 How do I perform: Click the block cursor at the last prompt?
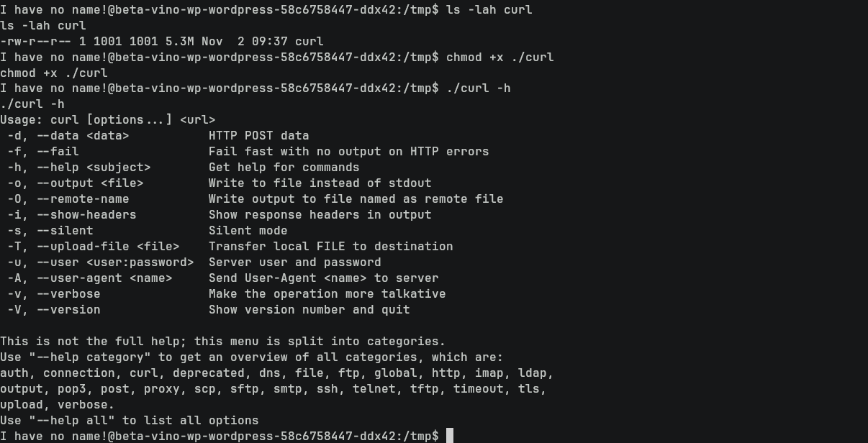click(450, 436)
